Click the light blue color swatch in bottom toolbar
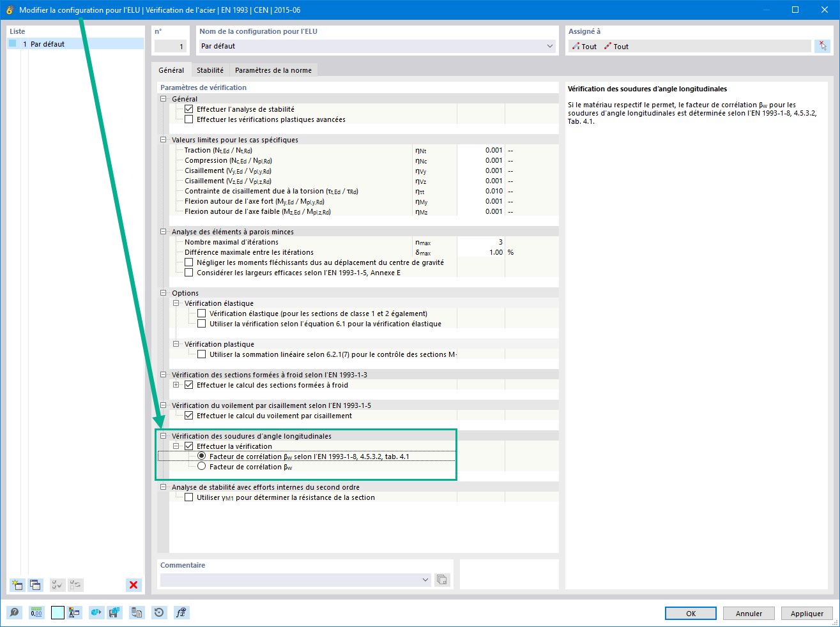Viewport: 840px width, 627px height. (x=57, y=613)
